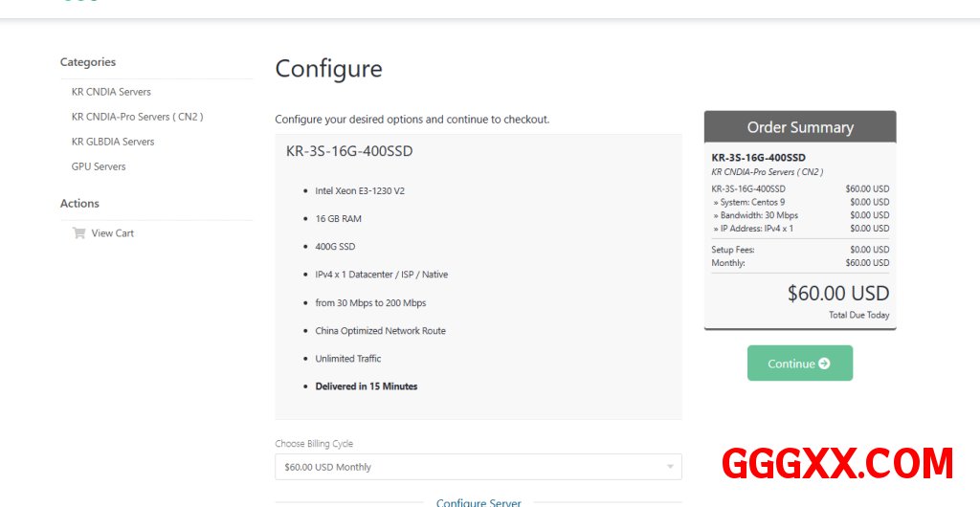The image size is (980, 507).
Task: Click the billing cycle dropdown arrow
Action: click(670, 467)
